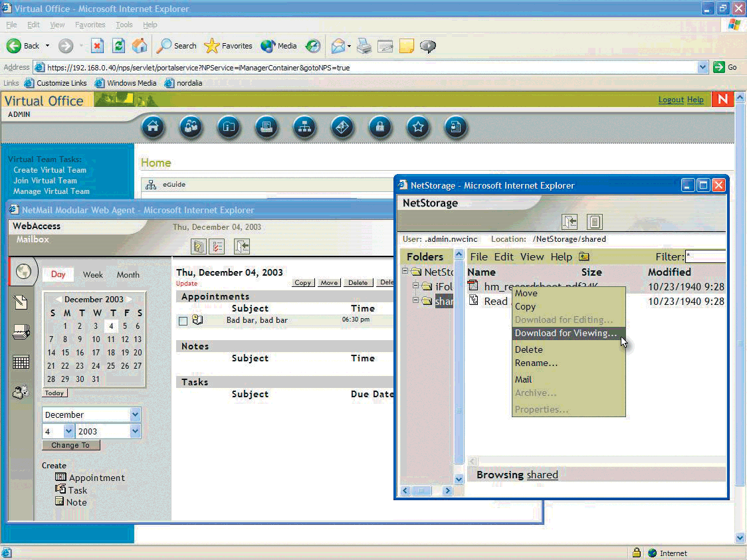Select December 25 in mini calendar
747x560 pixels.
[111, 366]
